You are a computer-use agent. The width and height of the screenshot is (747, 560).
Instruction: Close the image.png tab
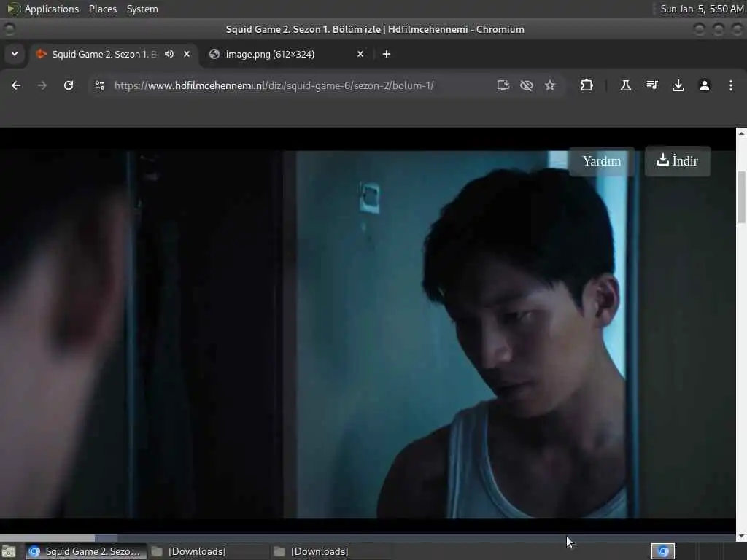[360, 54]
